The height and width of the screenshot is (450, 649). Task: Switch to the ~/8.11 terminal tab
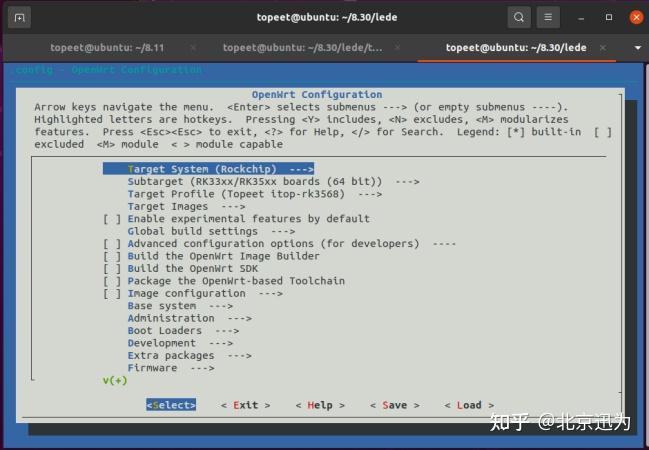pyautogui.click(x=107, y=48)
